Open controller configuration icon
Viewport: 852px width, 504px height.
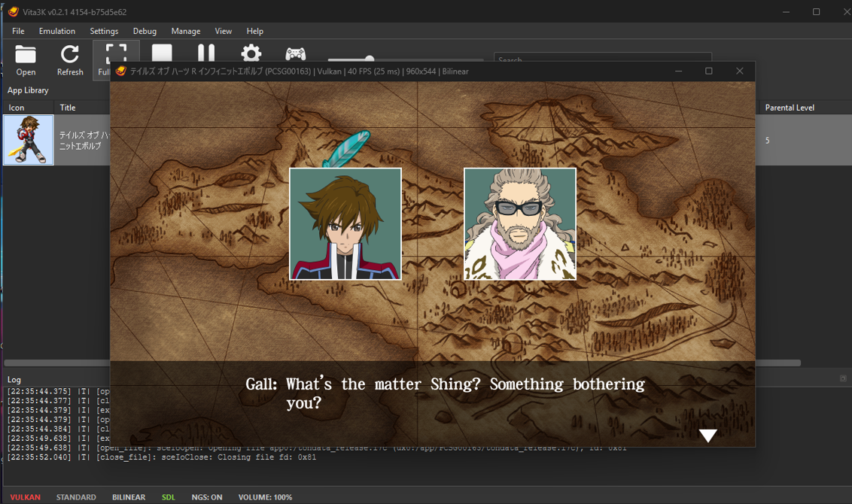296,53
